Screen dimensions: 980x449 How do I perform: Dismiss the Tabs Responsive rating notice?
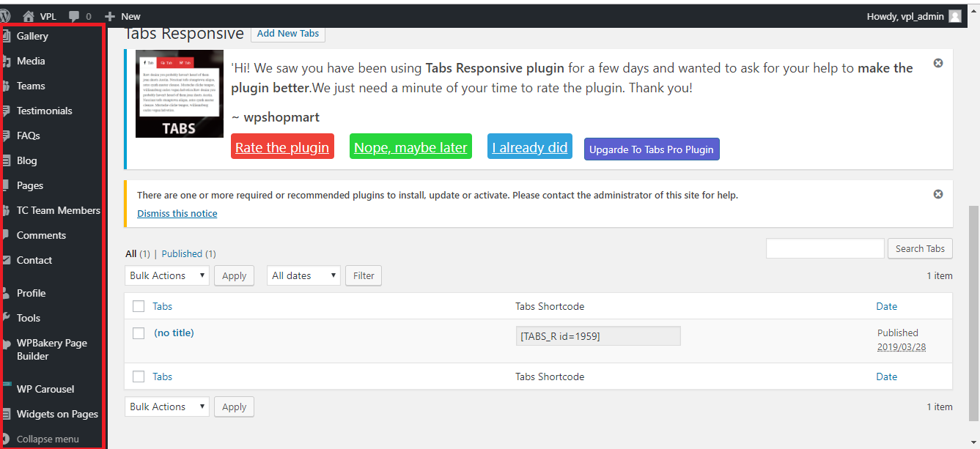pos(938,63)
